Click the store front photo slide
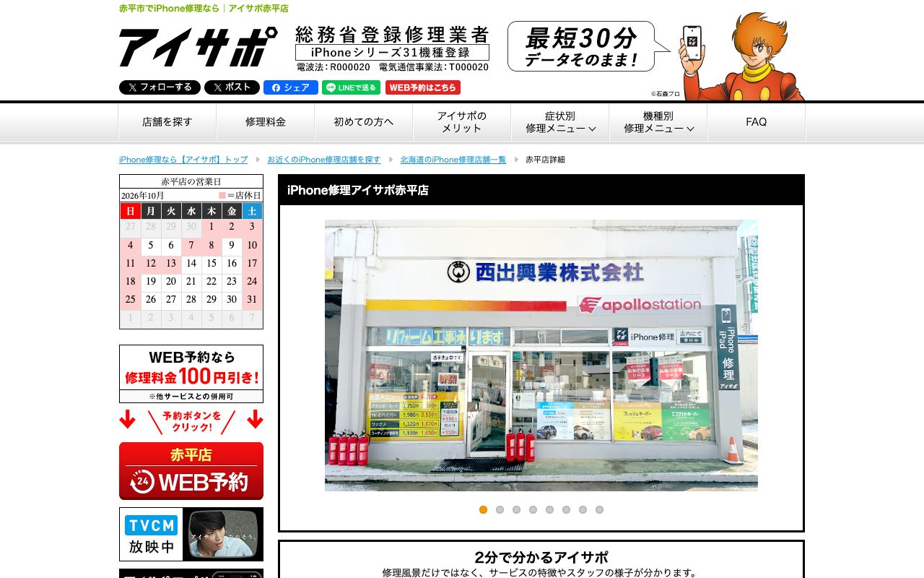Image resolution: width=924 pixels, height=578 pixels. point(541,355)
